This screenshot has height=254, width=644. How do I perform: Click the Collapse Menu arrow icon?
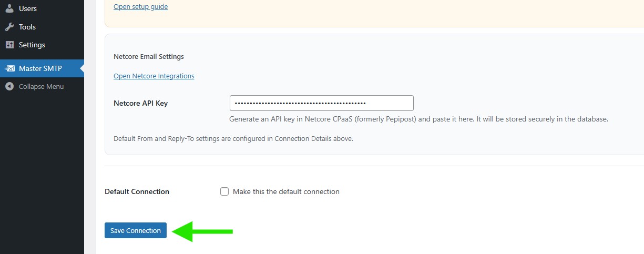coord(9,86)
